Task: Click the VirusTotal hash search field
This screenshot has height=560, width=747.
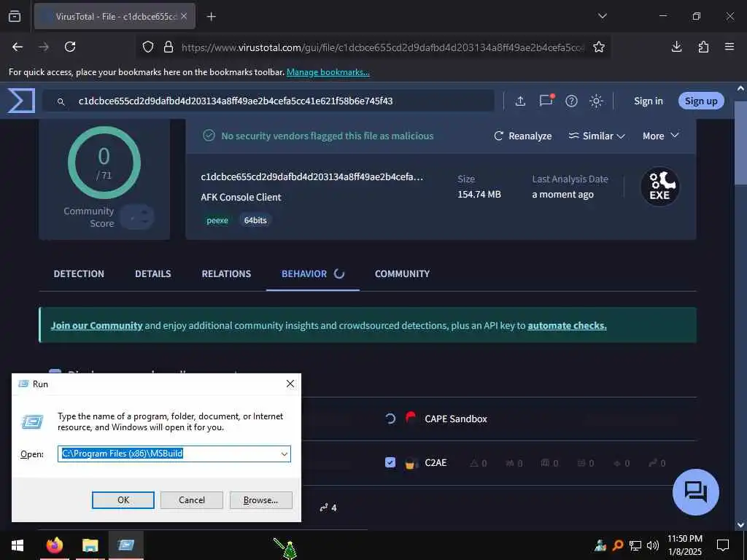Action: click(x=268, y=101)
